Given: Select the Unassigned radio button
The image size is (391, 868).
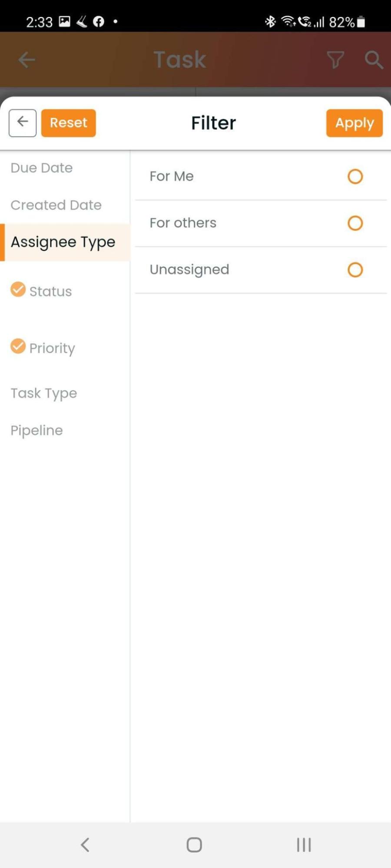Looking at the screenshot, I should click(355, 270).
